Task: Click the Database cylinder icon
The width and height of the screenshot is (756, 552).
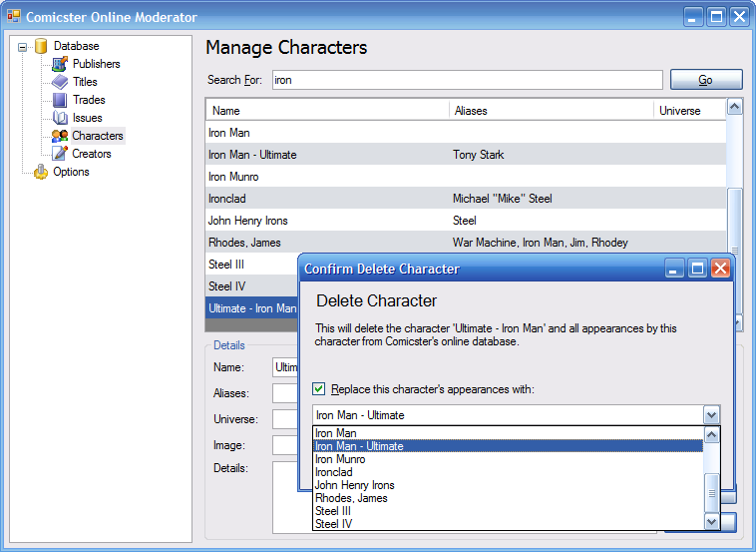Action: pyautogui.click(x=41, y=46)
